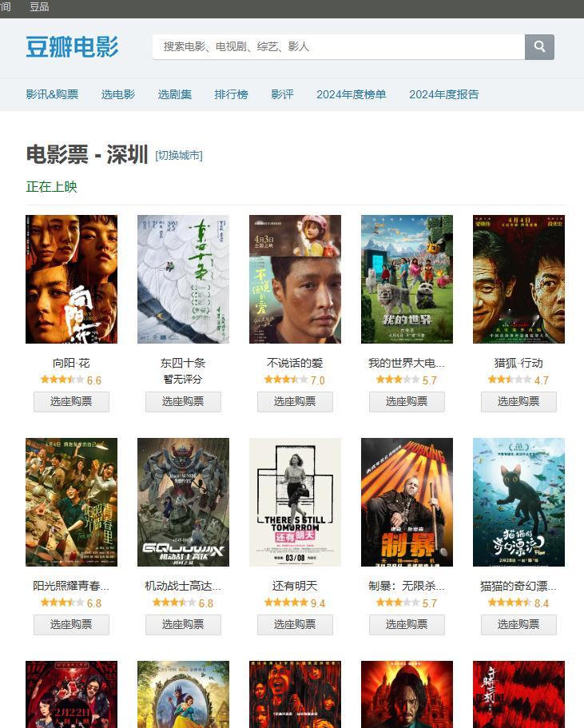Viewport: 584px width, 728px height.
Task: Click the 影评 reviews tab
Action: tap(282, 95)
